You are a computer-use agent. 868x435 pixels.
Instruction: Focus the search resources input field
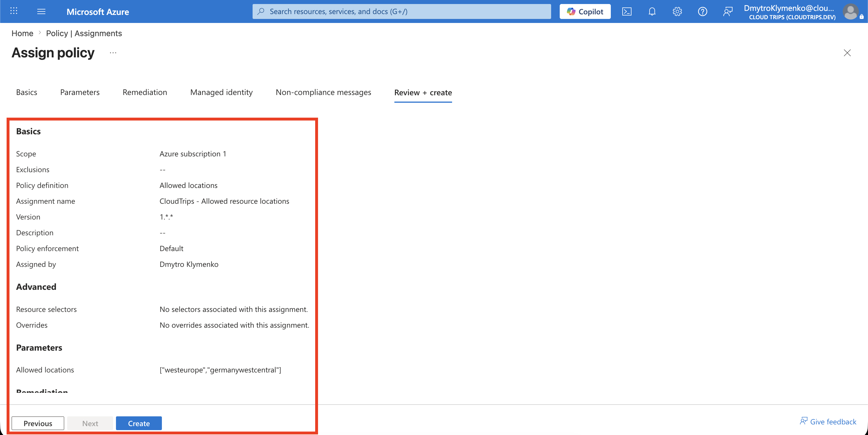[x=402, y=11]
